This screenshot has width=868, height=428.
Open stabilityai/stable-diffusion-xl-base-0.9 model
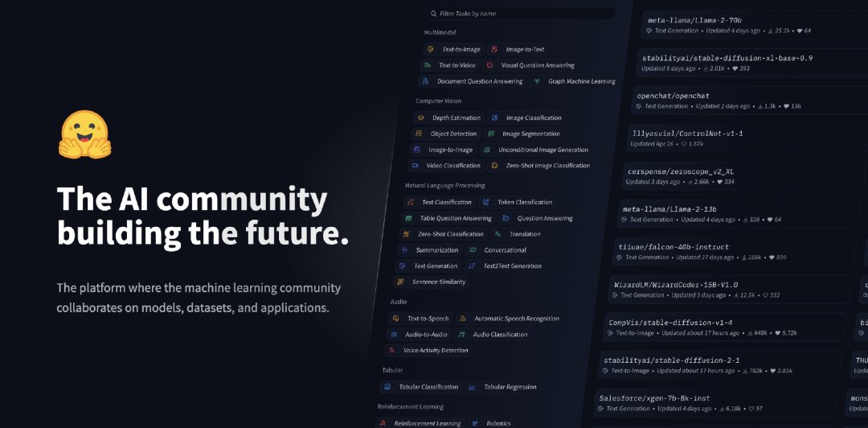tap(751, 63)
